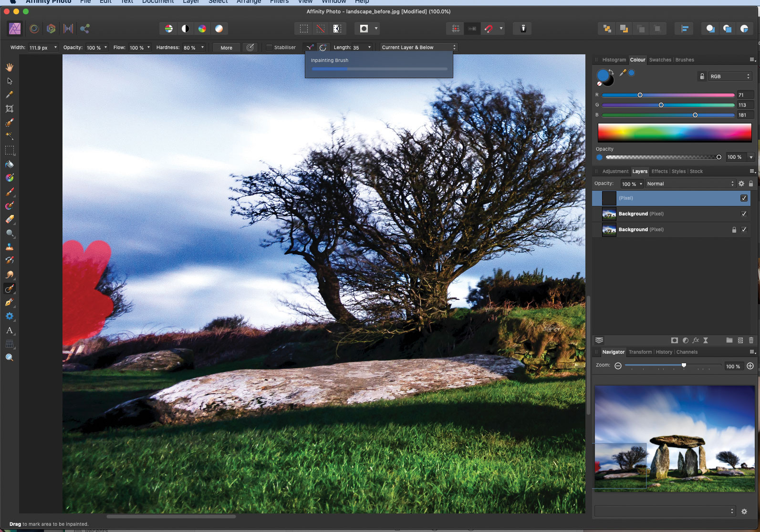Click the navigator zoom-in plus button
Viewport: 760px width, 532px height.
(750, 366)
